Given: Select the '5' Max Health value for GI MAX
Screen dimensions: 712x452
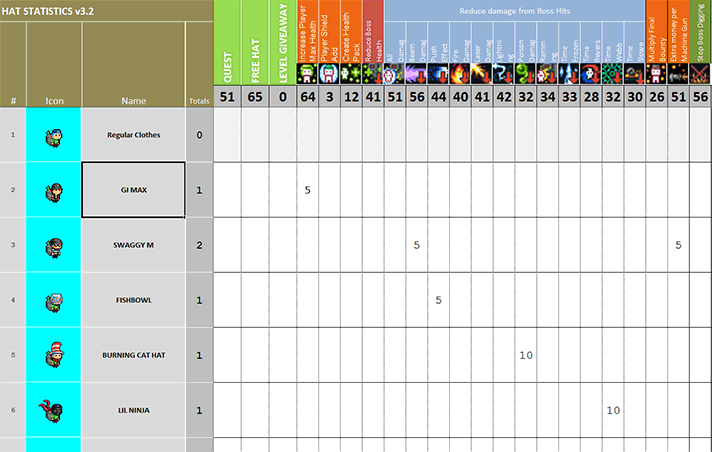Looking at the screenshot, I should (307, 190).
